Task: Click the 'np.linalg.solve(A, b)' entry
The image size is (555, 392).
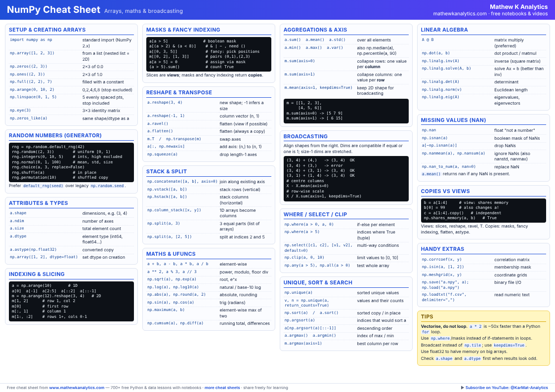Action: click(x=446, y=68)
